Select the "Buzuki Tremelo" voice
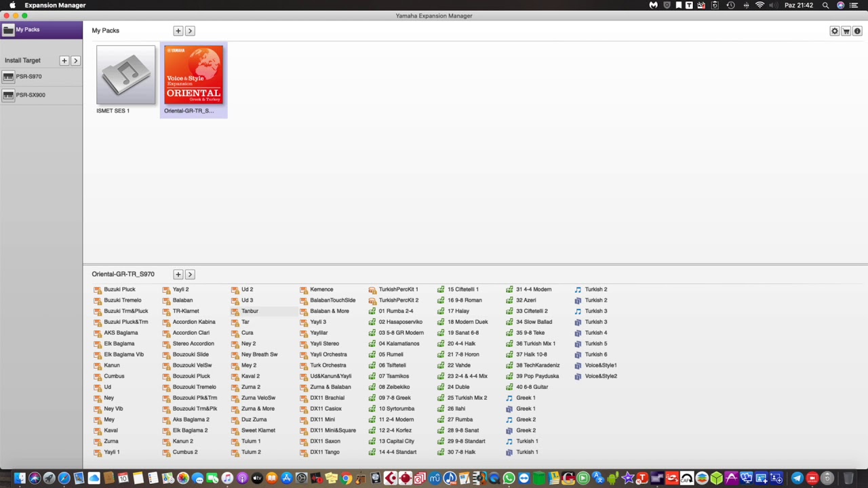Image resolution: width=868 pixels, height=488 pixels. pos(123,300)
